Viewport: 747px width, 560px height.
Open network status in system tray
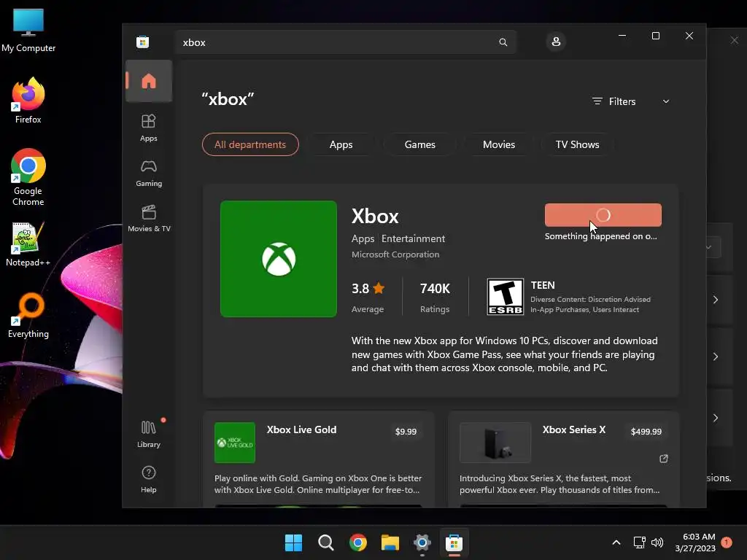639,542
